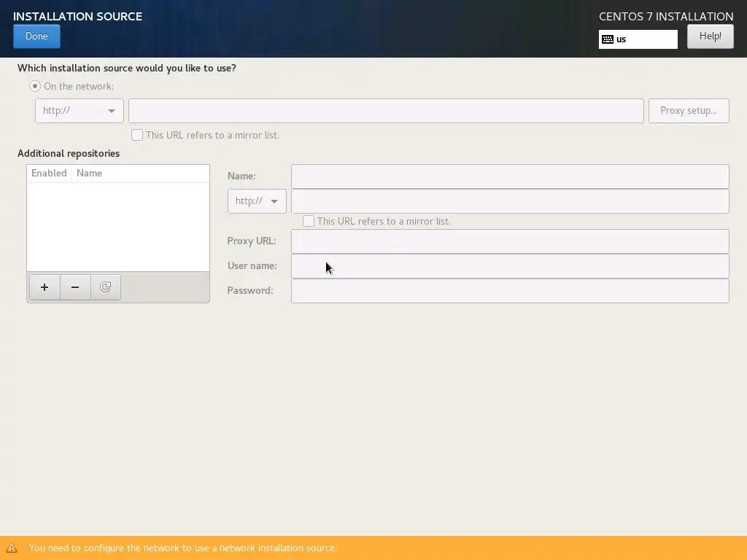Image resolution: width=747 pixels, height=560 pixels.
Task: Click the User name: label
Action: click(252, 265)
